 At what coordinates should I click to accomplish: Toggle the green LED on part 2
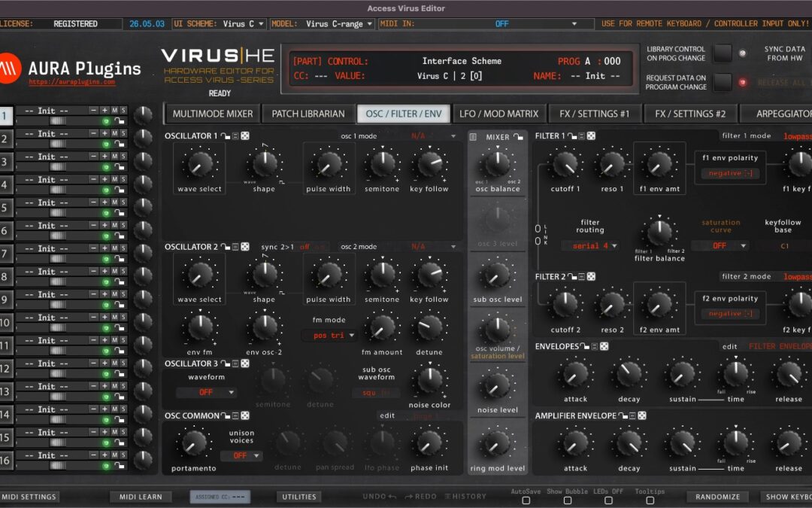coord(106,144)
